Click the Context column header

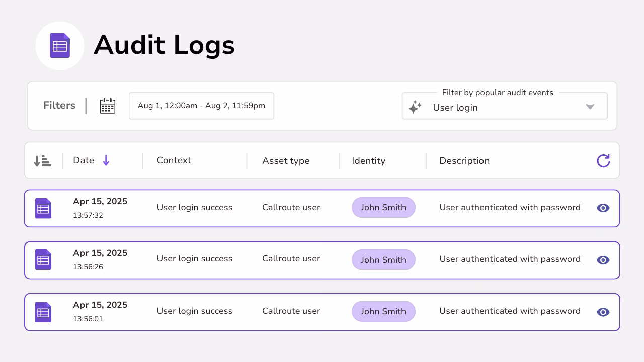(174, 160)
